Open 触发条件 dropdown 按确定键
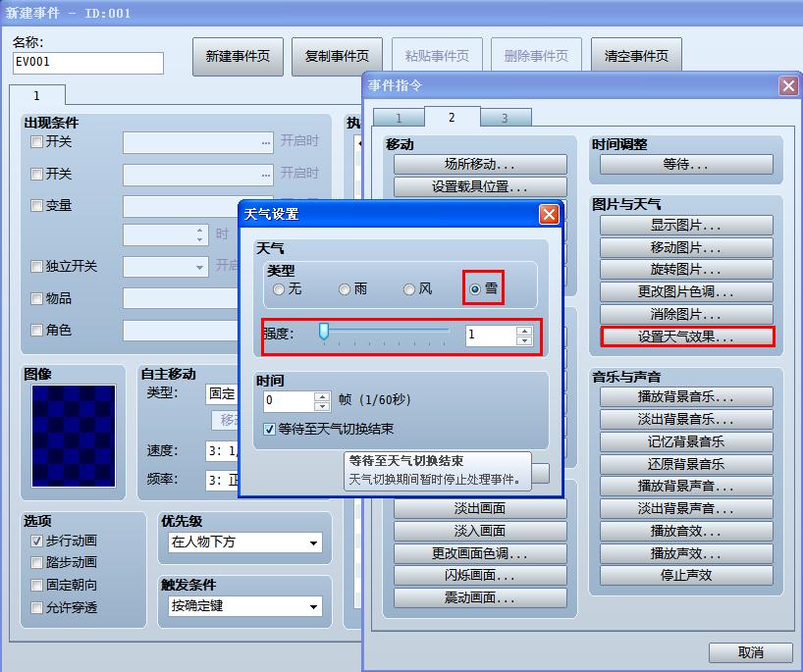The height and width of the screenshot is (672, 803). point(245,606)
